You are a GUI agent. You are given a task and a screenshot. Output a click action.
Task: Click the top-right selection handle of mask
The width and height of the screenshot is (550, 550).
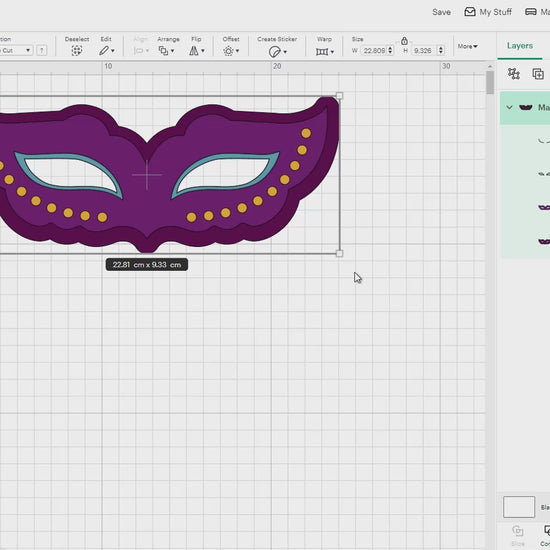(x=339, y=95)
